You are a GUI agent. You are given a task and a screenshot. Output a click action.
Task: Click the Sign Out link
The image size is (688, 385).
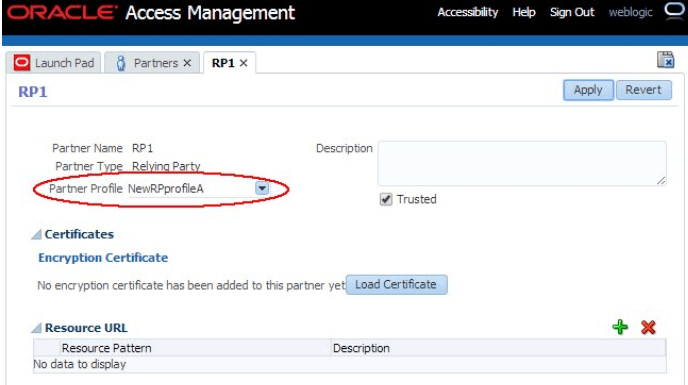pos(572,12)
